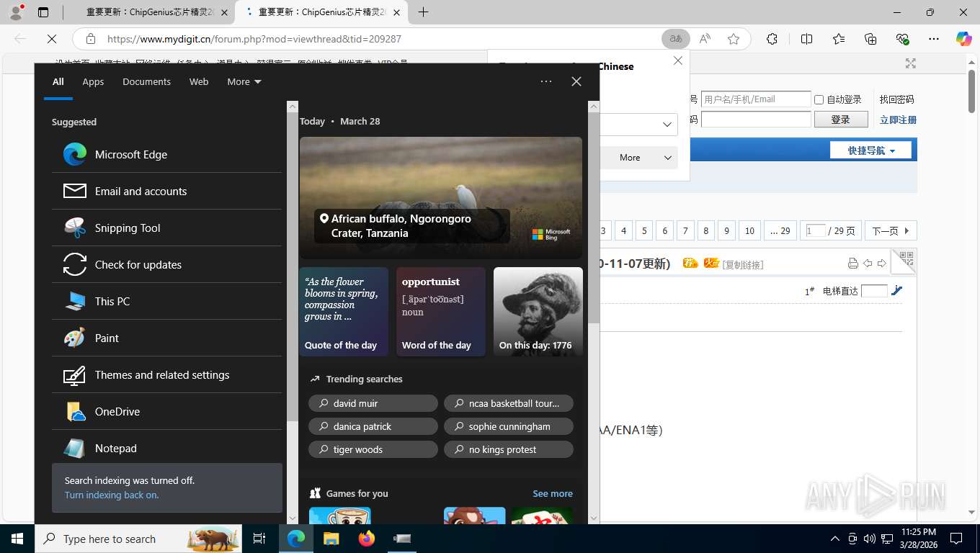Screen dimensions: 980x553
Task: Switch to Apps search tab
Action: [x=93, y=81]
